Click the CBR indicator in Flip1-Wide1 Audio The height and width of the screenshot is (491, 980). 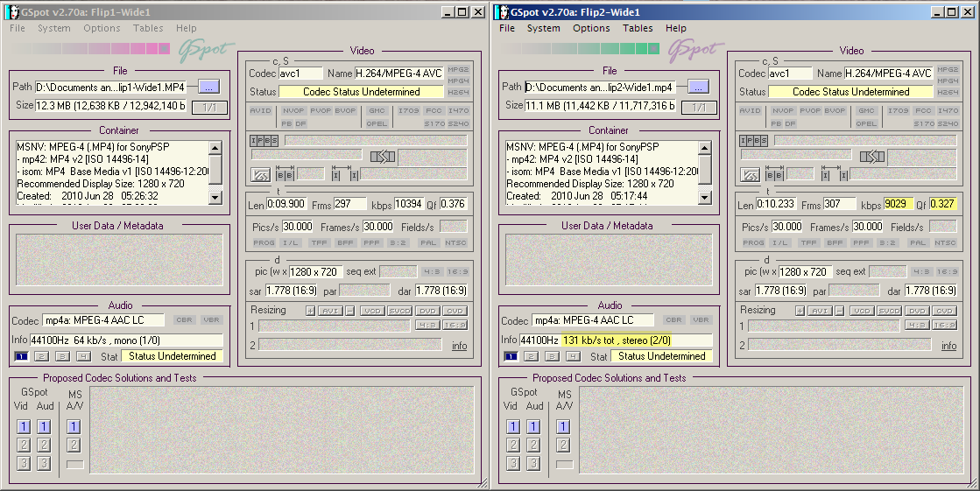pos(185,319)
